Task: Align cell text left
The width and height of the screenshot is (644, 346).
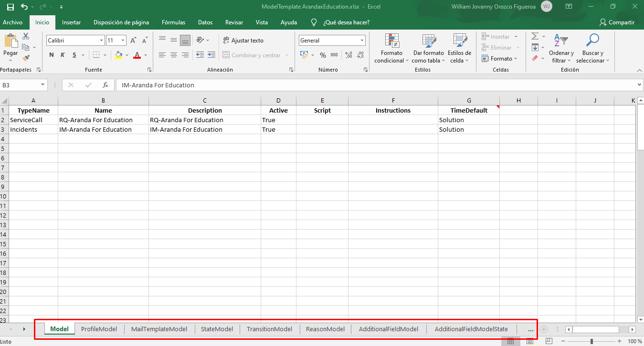Action: pyautogui.click(x=162, y=55)
